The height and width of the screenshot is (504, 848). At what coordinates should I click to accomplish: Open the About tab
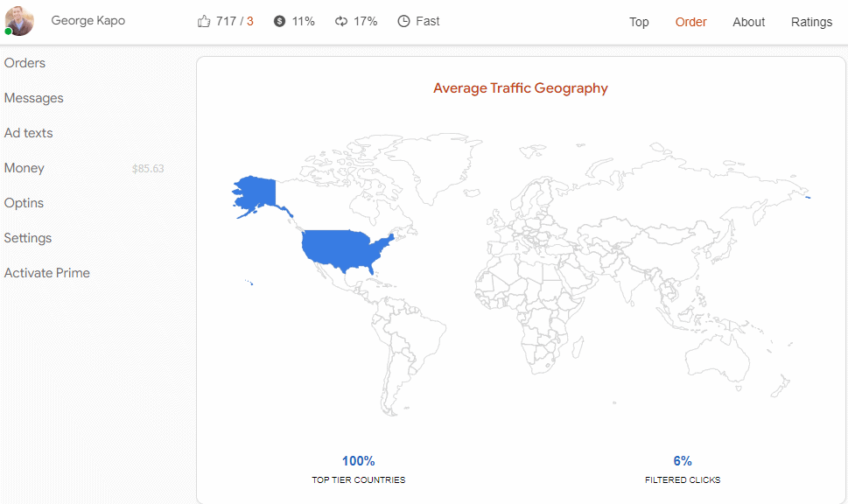pos(748,22)
